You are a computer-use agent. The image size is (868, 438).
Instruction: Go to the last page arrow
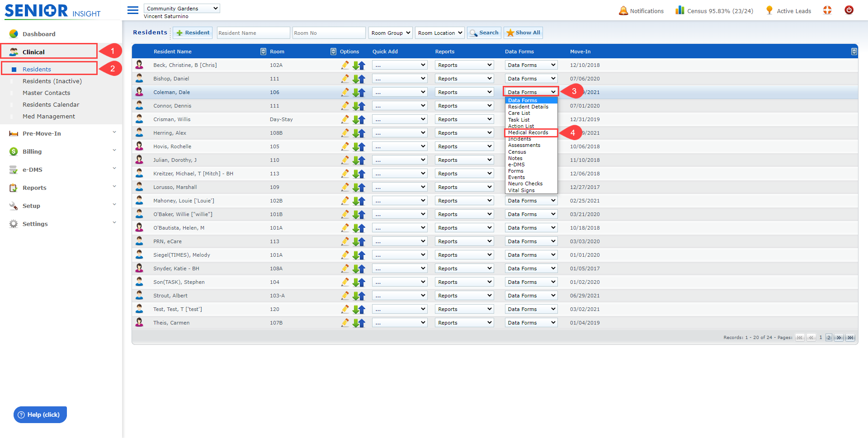(850, 338)
